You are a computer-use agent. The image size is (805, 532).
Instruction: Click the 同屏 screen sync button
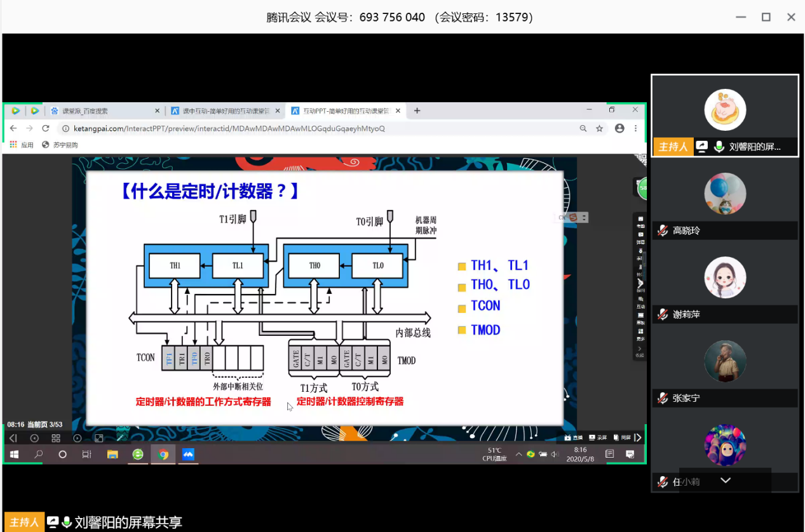coord(622,438)
